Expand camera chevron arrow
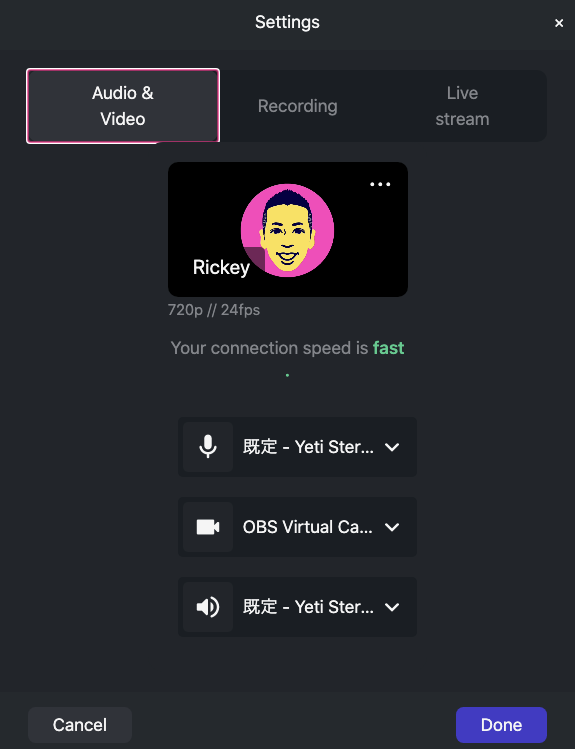Image resolution: width=575 pixels, height=749 pixels. (392, 527)
